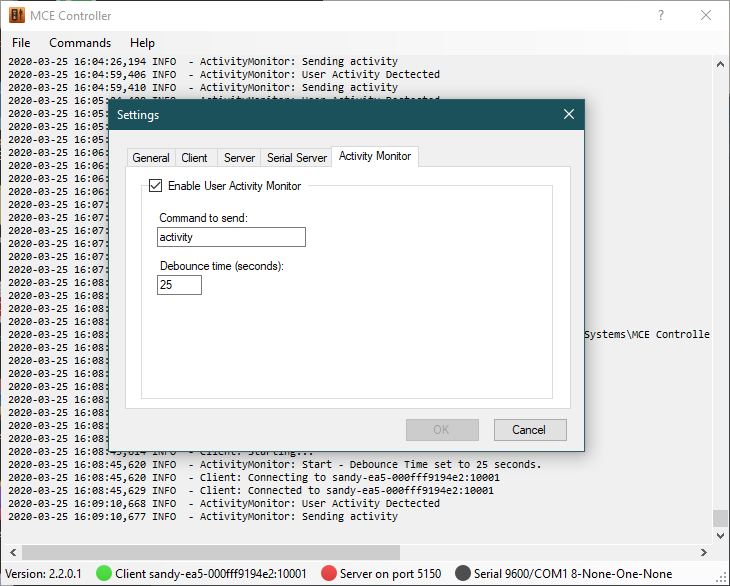Switch to the General tab
This screenshot has height=586, width=730.
tap(151, 158)
